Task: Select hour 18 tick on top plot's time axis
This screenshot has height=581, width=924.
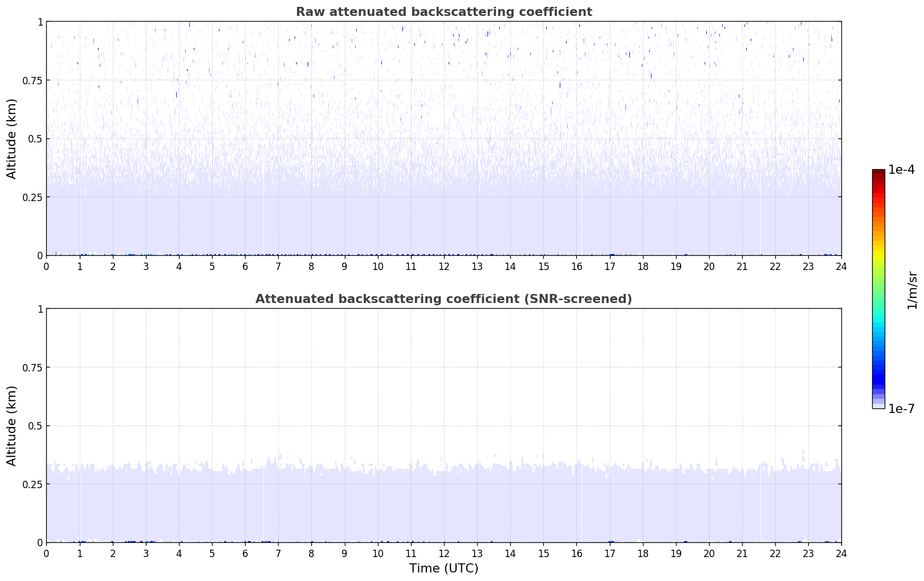Action: (642, 266)
